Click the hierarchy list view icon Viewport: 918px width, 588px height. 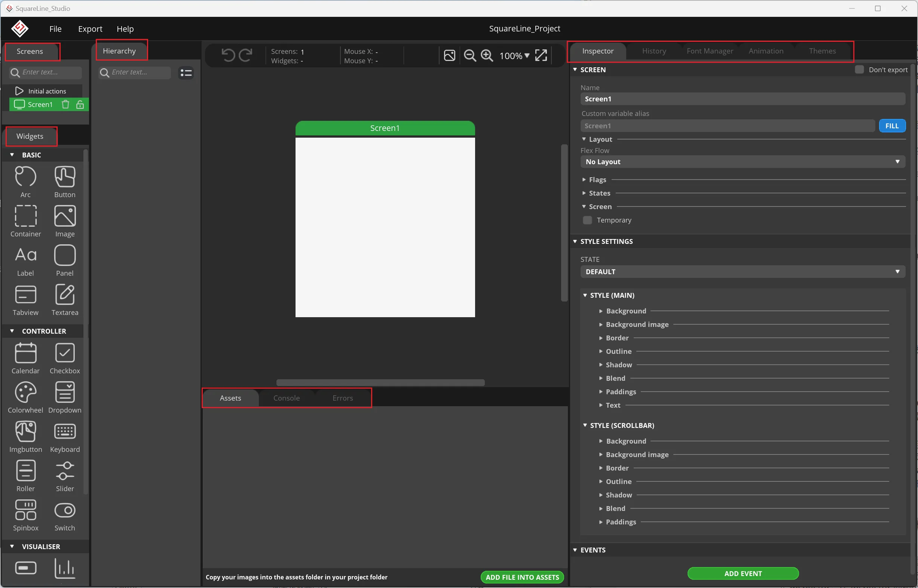pyautogui.click(x=186, y=73)
